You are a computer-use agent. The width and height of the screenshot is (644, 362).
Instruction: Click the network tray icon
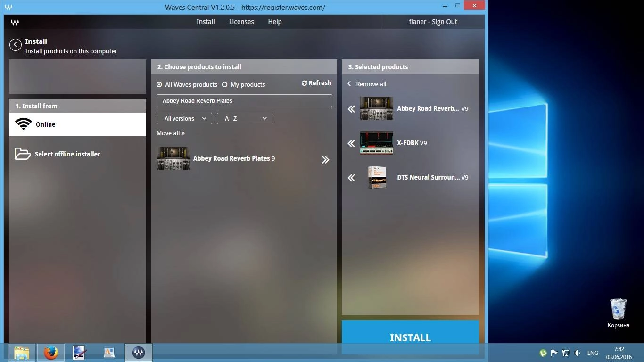(566, 353)
